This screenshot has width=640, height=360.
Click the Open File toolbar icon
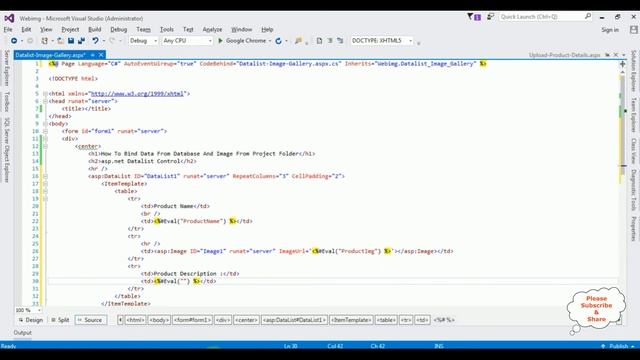[x=60, y=41]
